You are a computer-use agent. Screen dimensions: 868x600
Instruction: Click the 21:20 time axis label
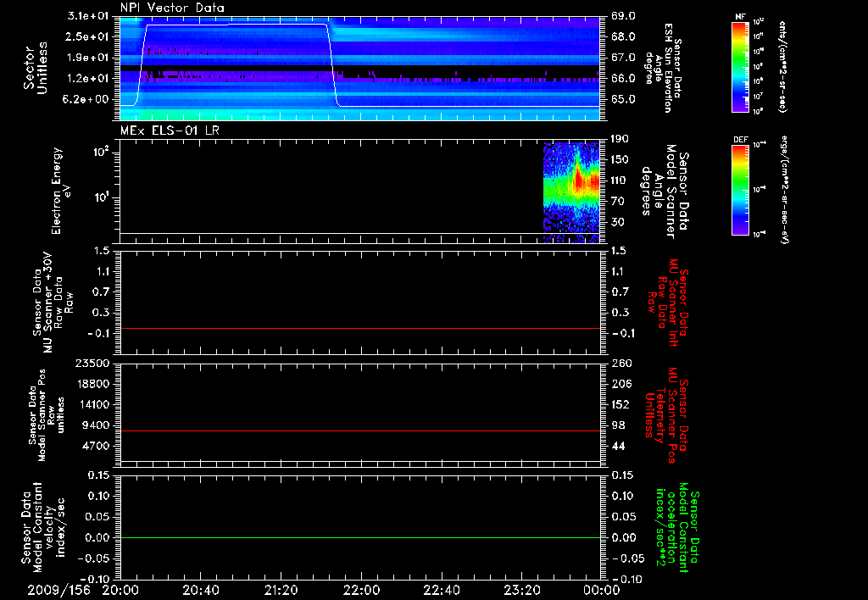(281, 590)
